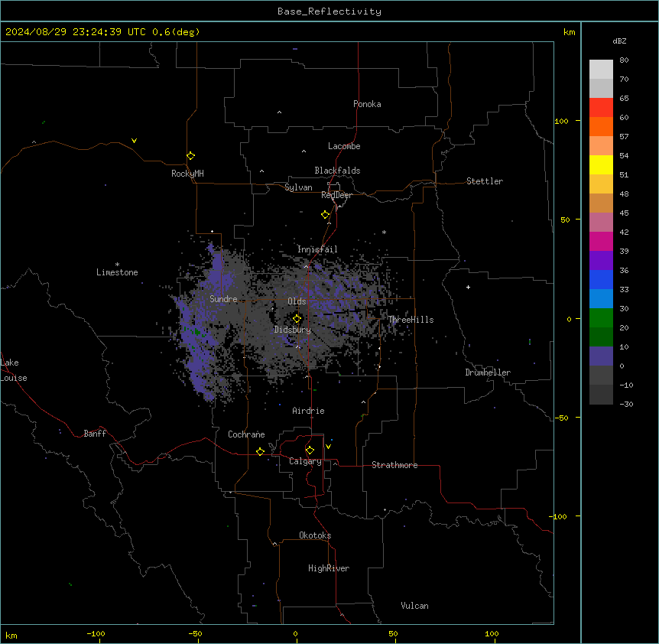
Task: Click the 0 tick label on bottom axis
Action: [x=295, y=633]
